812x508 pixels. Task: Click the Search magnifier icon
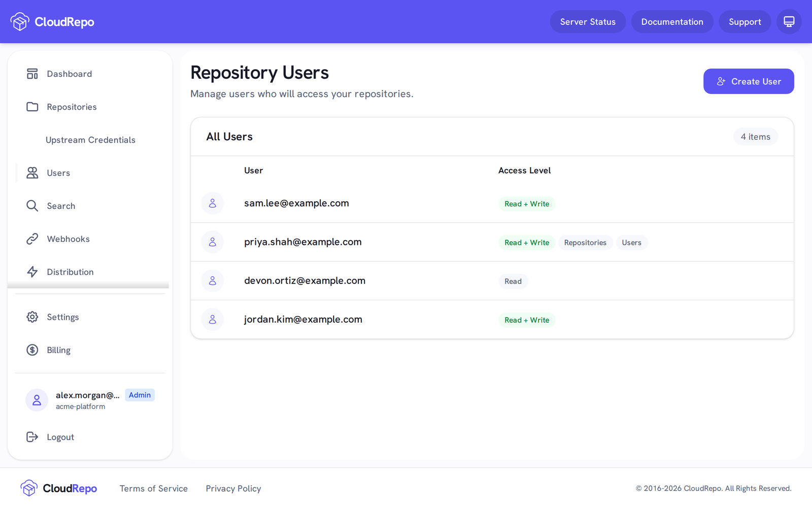32,206
